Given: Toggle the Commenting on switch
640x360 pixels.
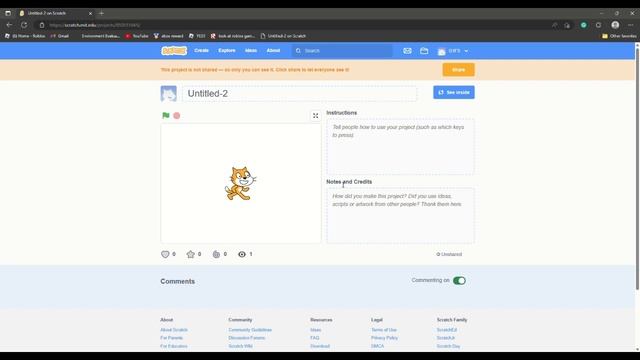Looking at the screenshot, I should (x=459, y=280).
